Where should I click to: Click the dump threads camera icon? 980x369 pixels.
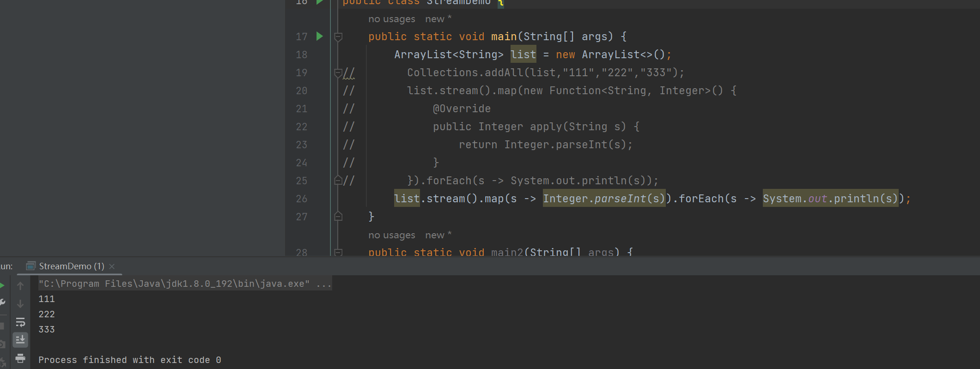coord(2,344)
